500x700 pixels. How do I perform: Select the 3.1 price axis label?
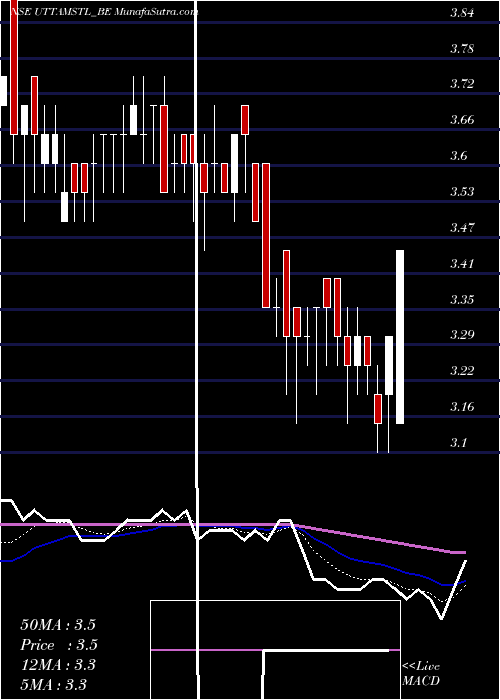click(458, 443)
